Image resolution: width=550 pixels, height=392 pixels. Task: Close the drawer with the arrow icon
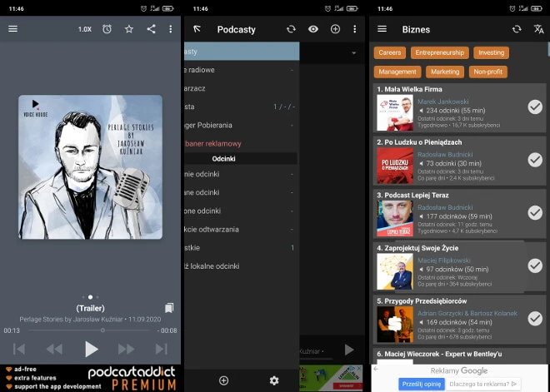(x=197, y=29)
